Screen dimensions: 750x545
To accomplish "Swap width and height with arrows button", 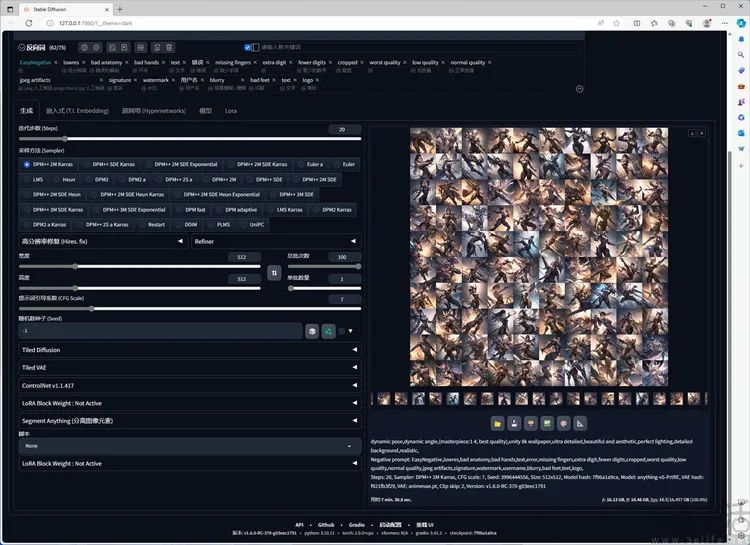I will pos(274,273).
